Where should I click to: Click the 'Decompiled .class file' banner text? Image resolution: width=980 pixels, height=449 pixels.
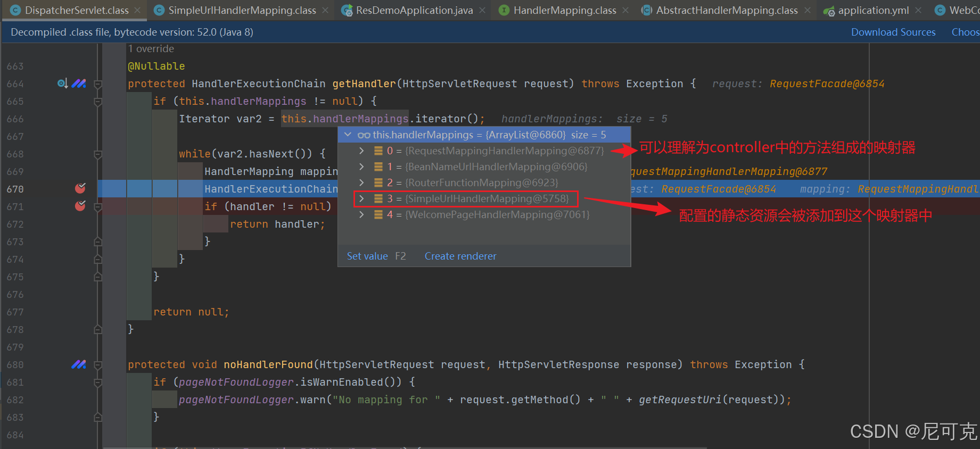point(132,32)
